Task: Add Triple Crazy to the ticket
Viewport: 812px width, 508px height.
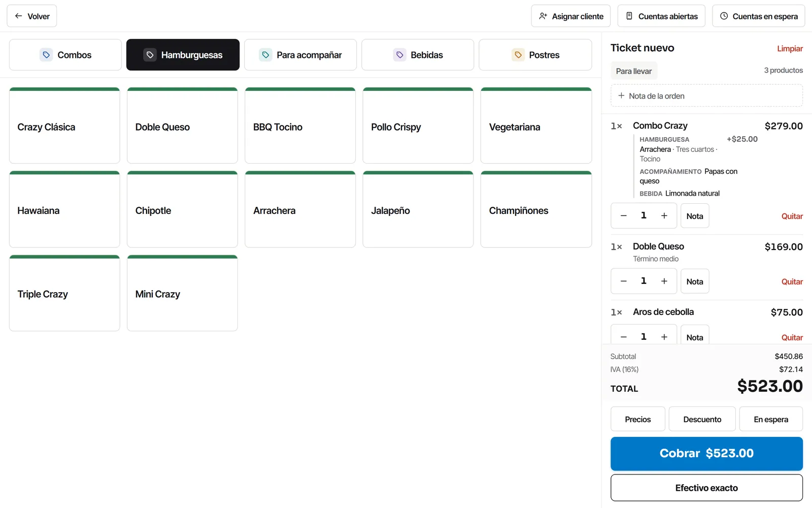Action: click(x=64, y=293)
